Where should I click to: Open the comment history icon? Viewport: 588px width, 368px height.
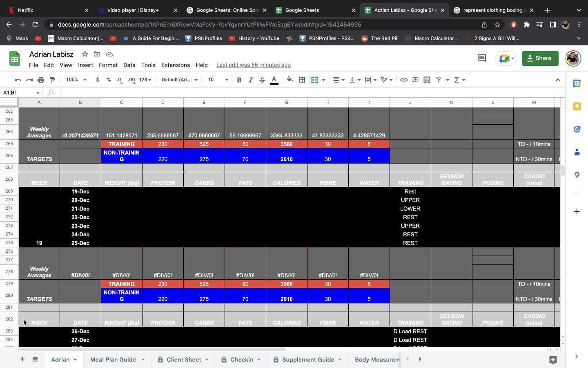click(481, 58)
